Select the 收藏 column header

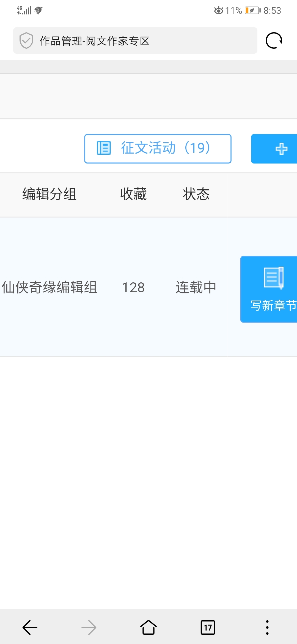pos(133,194)
